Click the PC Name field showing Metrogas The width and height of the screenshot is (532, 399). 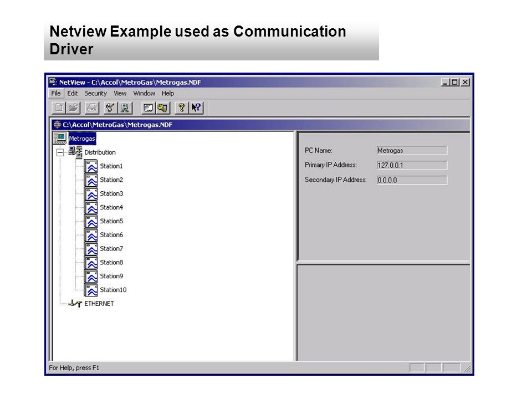[412, 150]
